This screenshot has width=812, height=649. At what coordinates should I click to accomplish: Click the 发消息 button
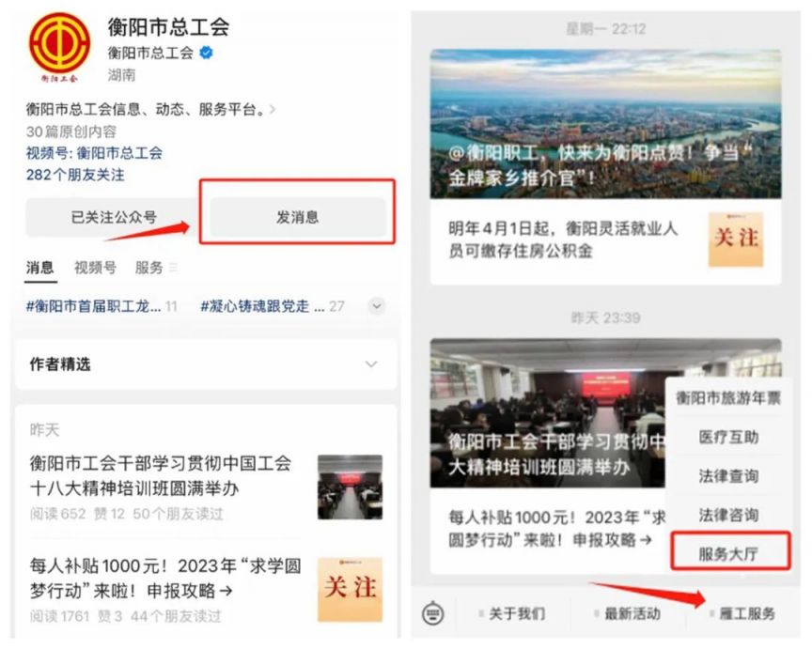coord(298,217)
